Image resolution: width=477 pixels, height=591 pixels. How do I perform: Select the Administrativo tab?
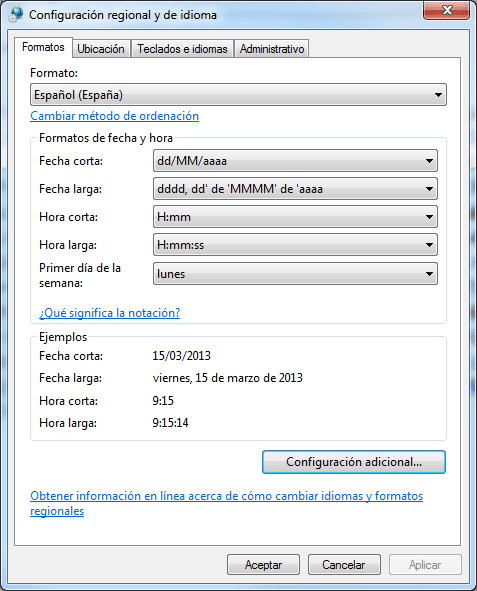pos(272,49)
